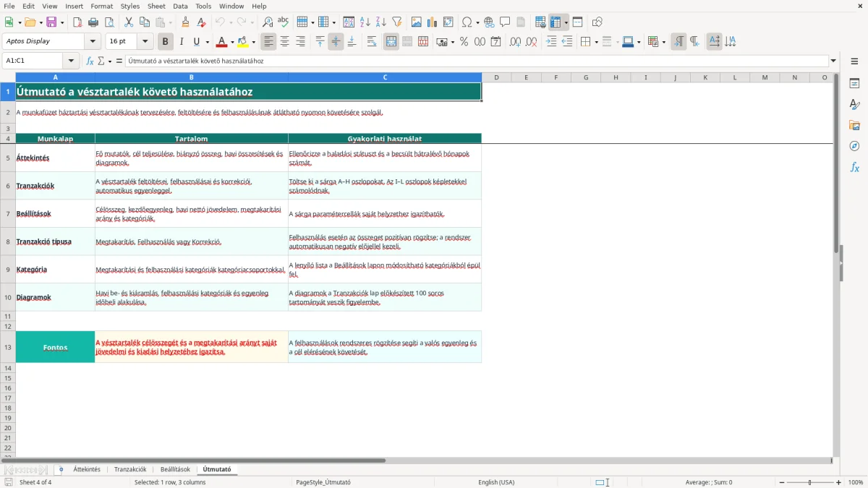Select the teal Fontos cell

click(55, 347)
